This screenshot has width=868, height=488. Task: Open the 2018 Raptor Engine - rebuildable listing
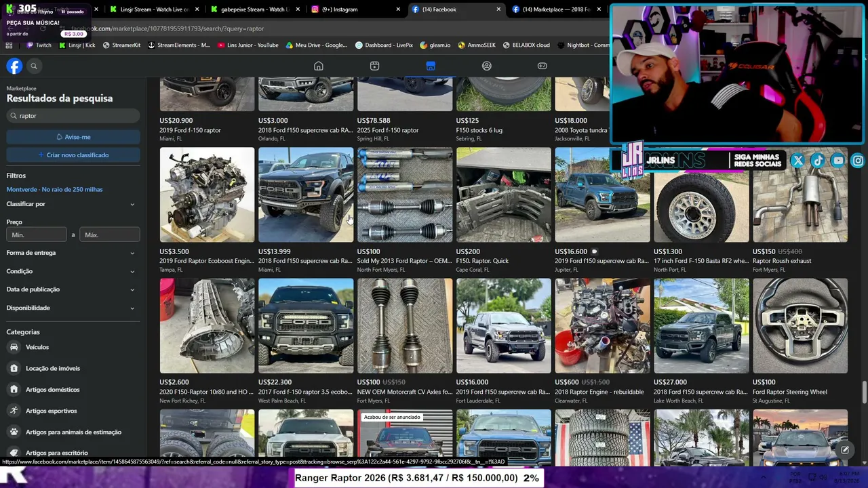[602, 341]
